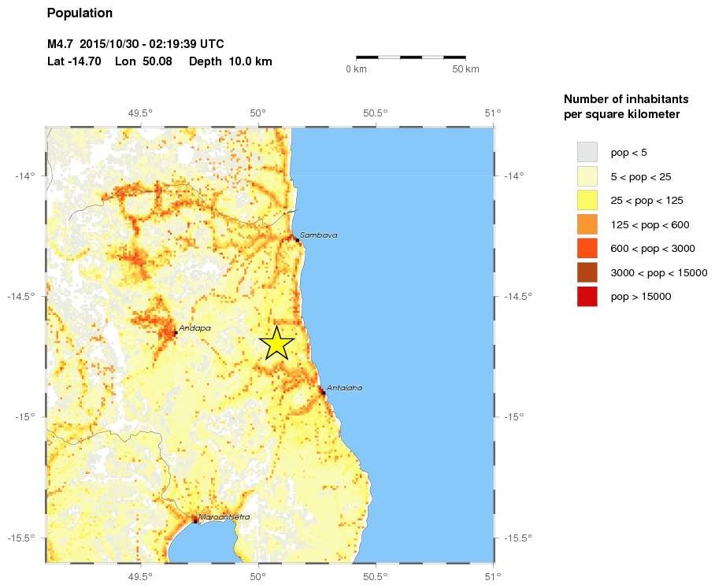Click the '0 km' scale label

click(x=356, y=69)
